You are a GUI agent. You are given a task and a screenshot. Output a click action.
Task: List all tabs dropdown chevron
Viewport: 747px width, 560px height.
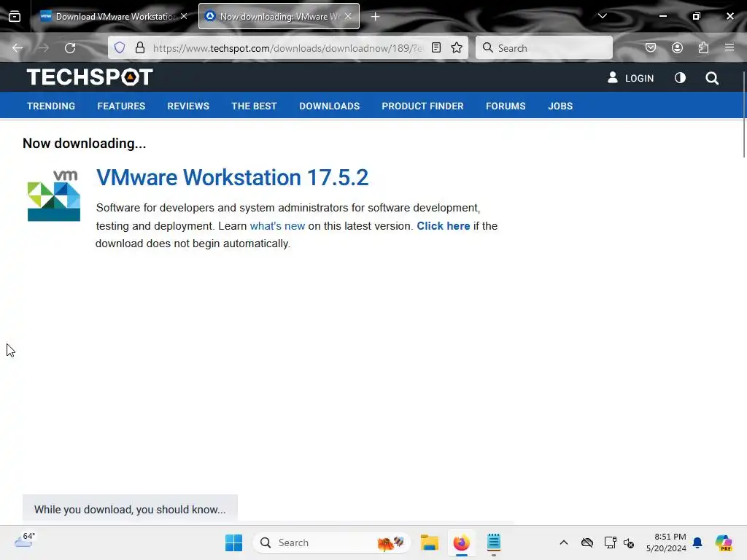click(602, 16)
